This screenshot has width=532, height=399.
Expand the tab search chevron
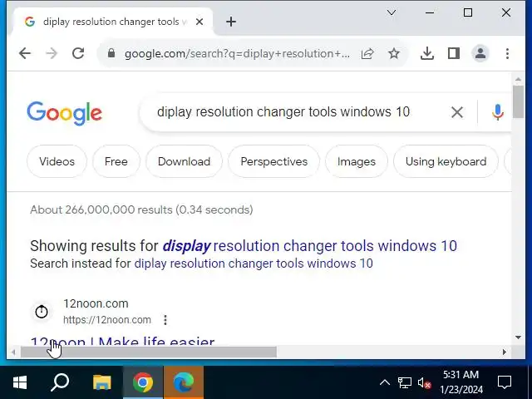[392, 13]
